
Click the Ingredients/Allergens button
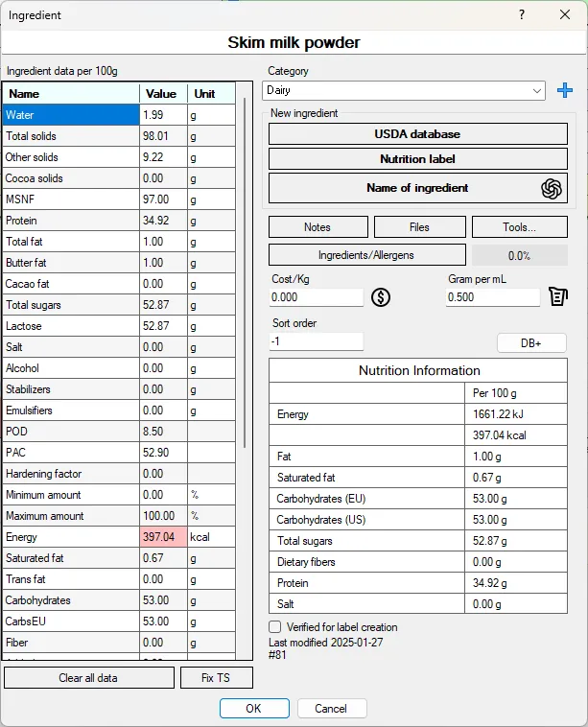click(x=366, y=255)
